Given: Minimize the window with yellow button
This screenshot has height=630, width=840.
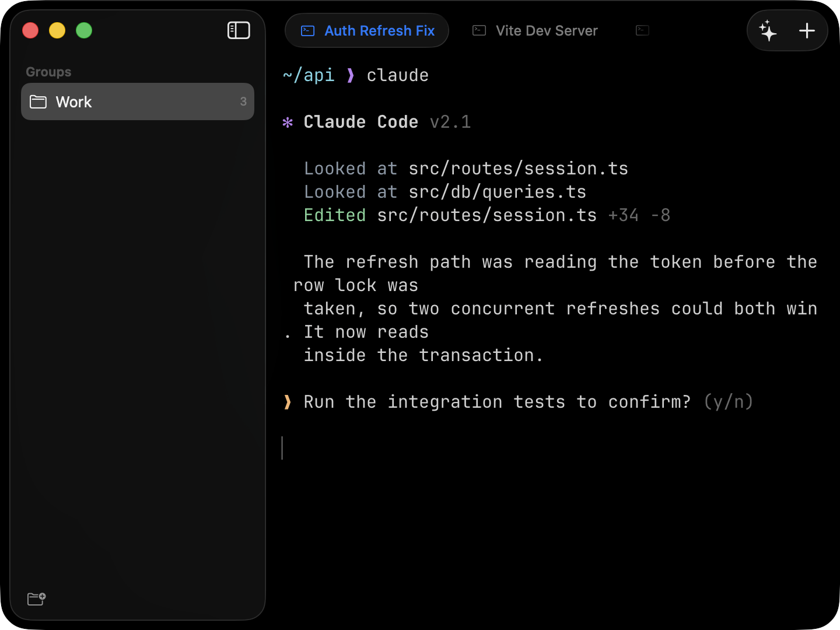Looking at the screenshot, I should point(57,30).
